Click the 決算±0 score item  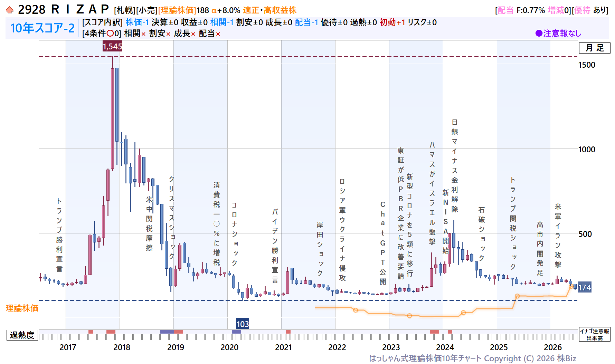(x=165, y=22)
